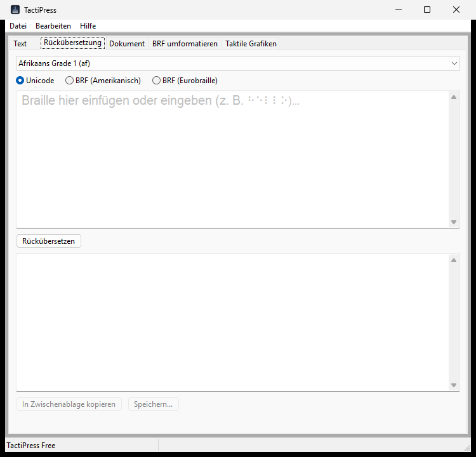Expand the Afrikaans Grade 1 language dropdown
The image size is (476, 457).
[238, 63]
